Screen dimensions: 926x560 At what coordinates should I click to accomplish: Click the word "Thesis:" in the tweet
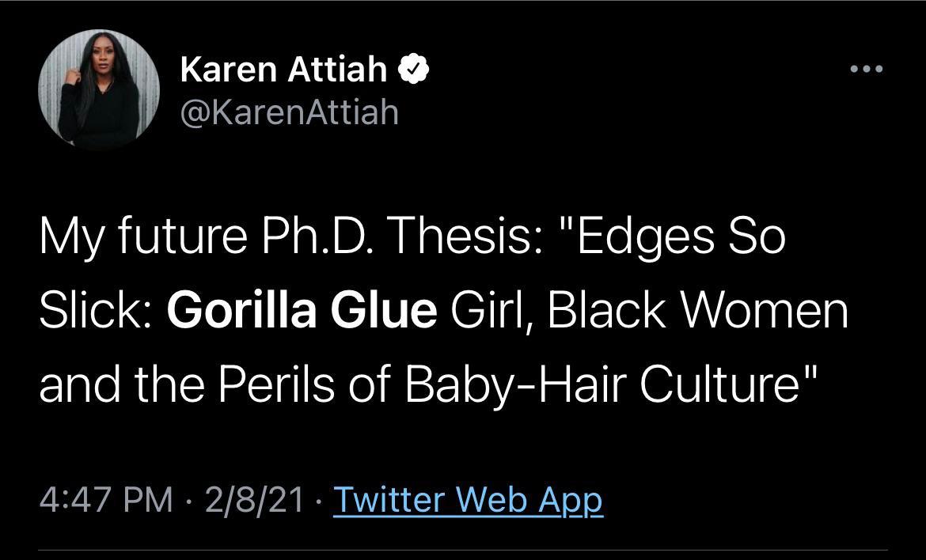tap(472, 239)
